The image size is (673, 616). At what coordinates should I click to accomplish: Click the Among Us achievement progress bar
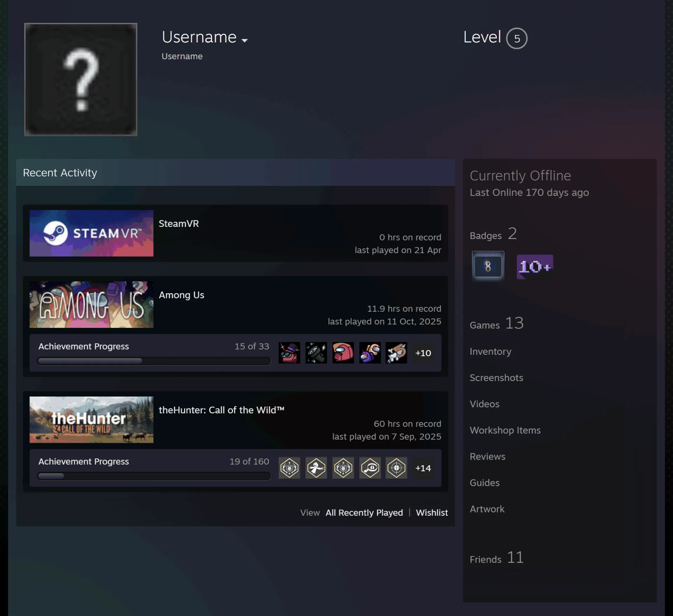tap(154, 361)
